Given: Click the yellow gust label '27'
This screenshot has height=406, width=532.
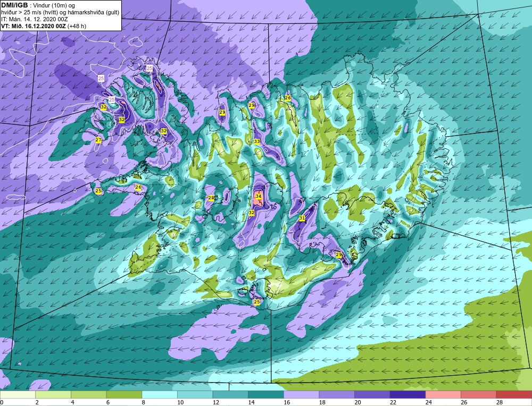Looking at the screenshot, I should tap(98, 140).
